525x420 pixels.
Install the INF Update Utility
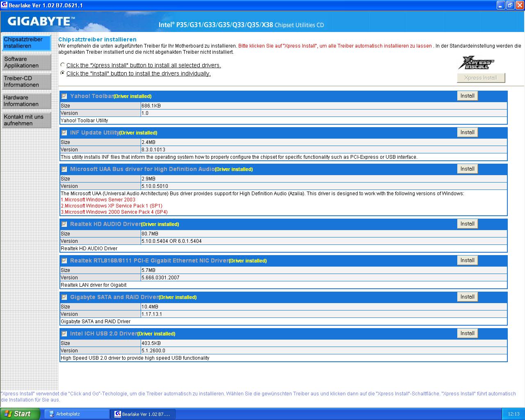coord(467,132)
